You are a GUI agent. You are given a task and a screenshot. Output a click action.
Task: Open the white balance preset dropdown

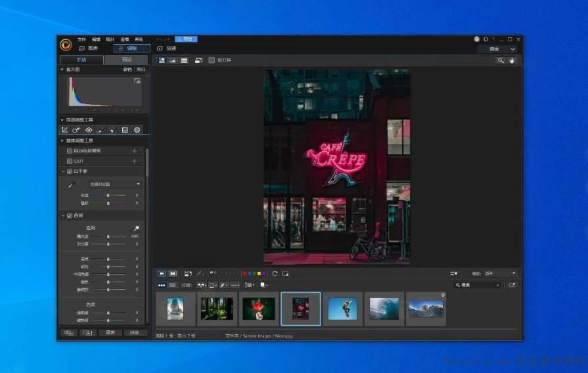pos(115,184)
